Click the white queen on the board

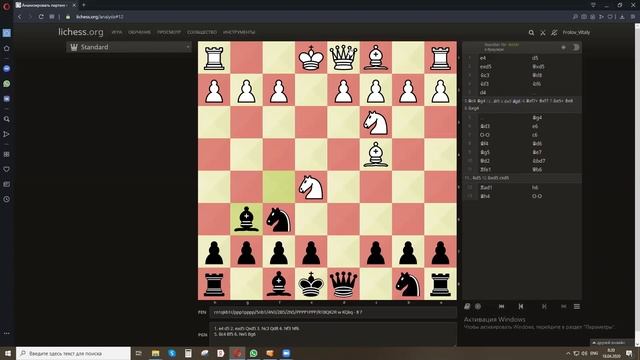pyautogui.click(x=343, y=58)
